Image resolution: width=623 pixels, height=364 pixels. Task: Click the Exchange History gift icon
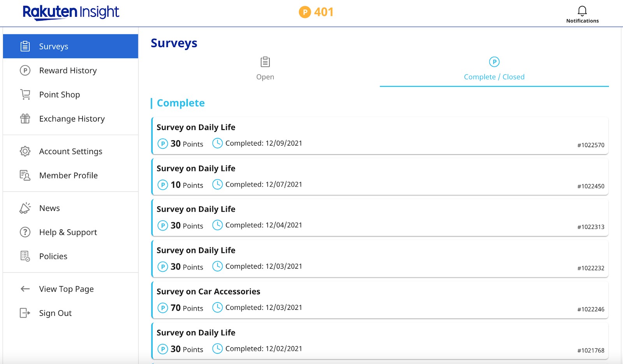[x=25, y=119]
